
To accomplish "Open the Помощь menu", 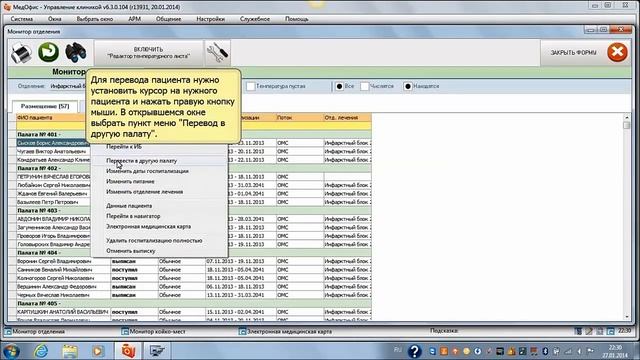I will point(296,19).
